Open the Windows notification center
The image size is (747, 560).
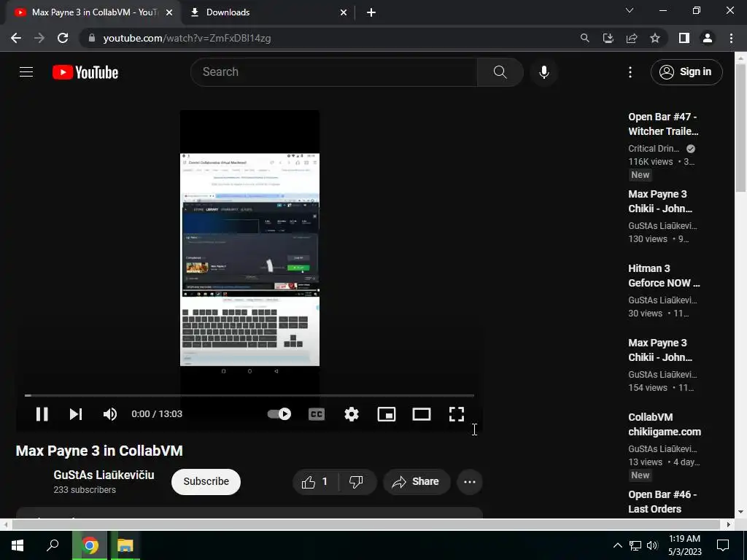(x=723, y=545)
